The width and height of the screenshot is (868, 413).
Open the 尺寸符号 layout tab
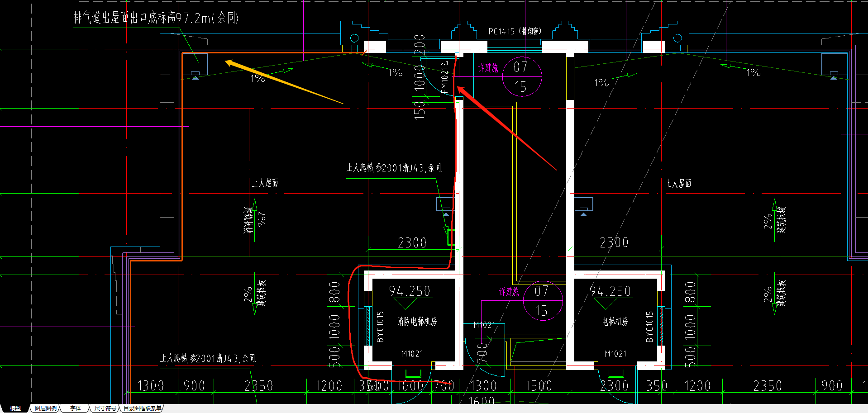[105, 408]
